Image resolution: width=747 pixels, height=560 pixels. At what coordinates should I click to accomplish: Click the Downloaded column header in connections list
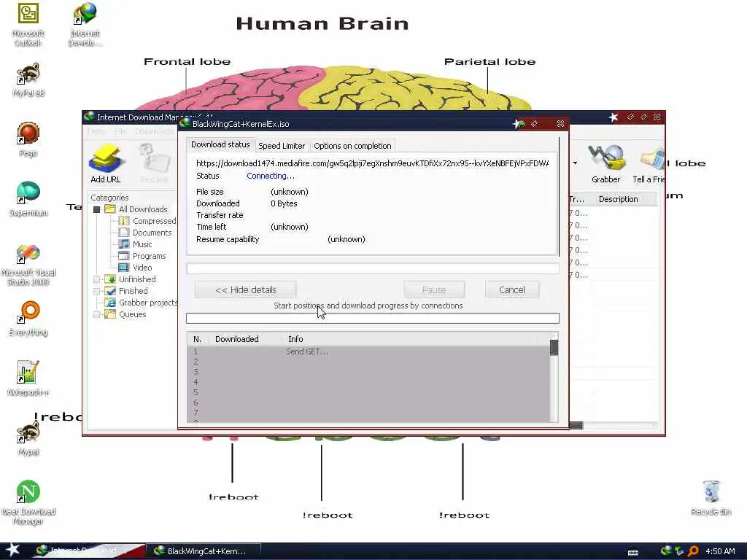click(x=237, y=339)
